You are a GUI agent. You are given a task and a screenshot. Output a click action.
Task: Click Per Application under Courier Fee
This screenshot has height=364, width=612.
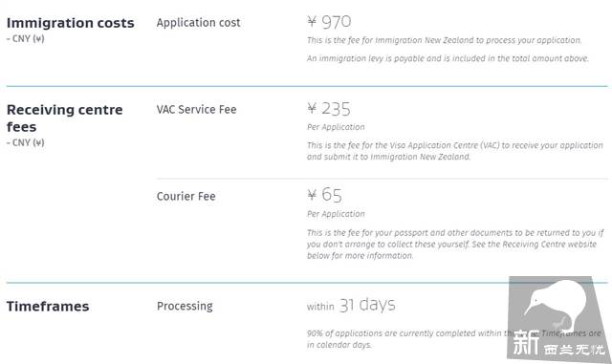[x=336, y=214]
